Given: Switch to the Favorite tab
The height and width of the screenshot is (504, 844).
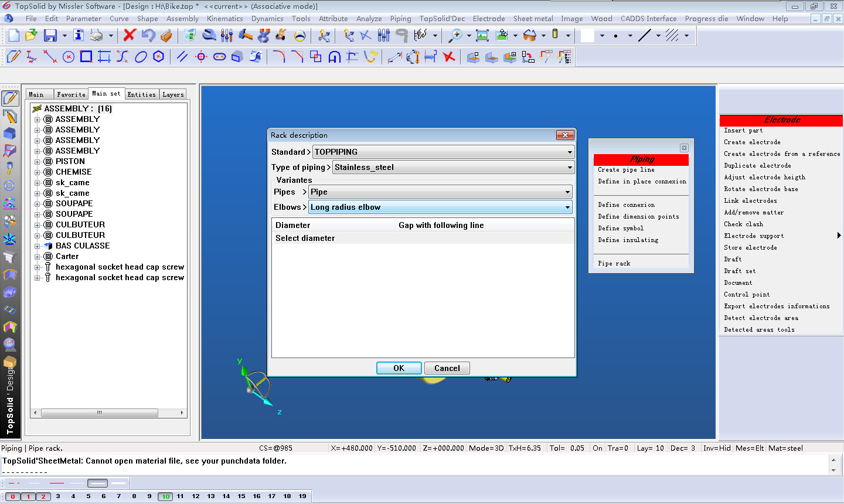Looking at the screenshot, I should pos(71,94).
